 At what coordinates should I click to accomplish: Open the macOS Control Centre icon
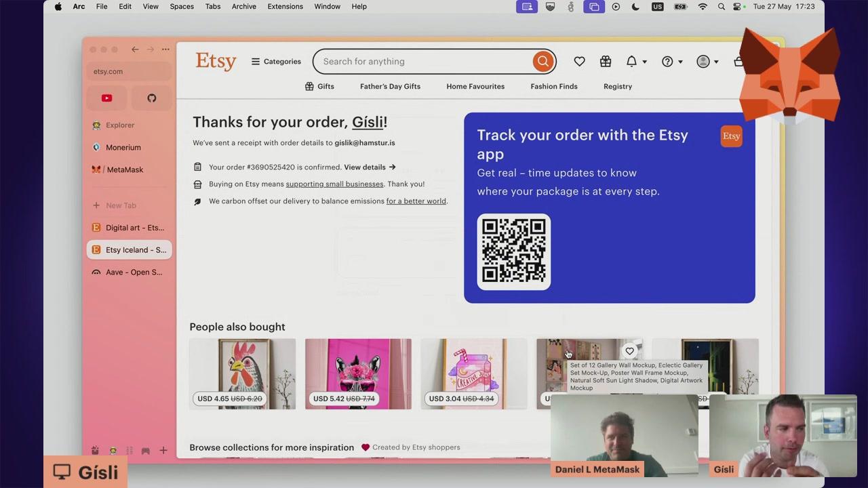[737, 7]
